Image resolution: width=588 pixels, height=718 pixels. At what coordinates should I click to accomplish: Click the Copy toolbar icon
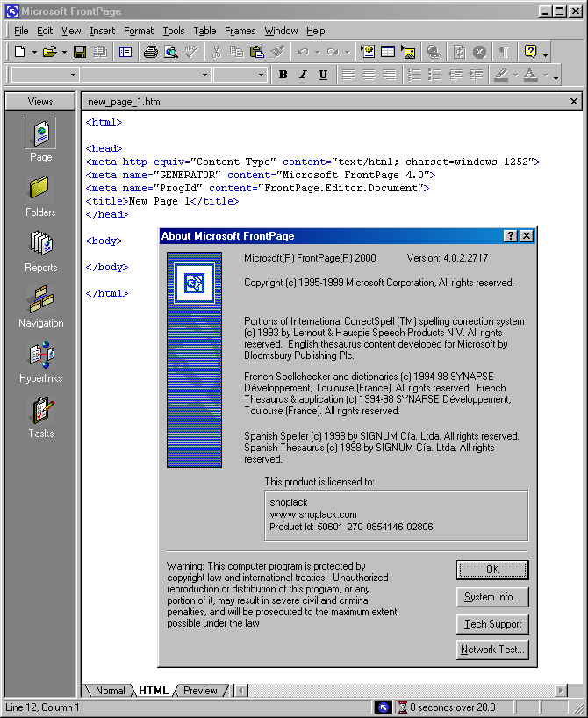(x=236, y=52)
